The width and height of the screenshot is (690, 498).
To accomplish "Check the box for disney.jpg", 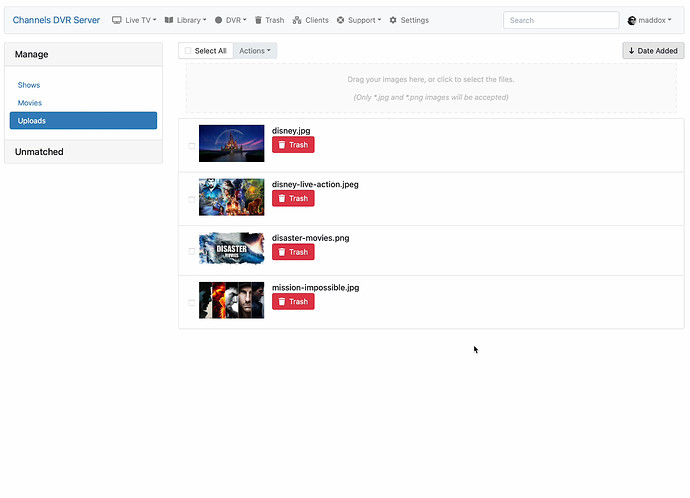I will [192, 146].
